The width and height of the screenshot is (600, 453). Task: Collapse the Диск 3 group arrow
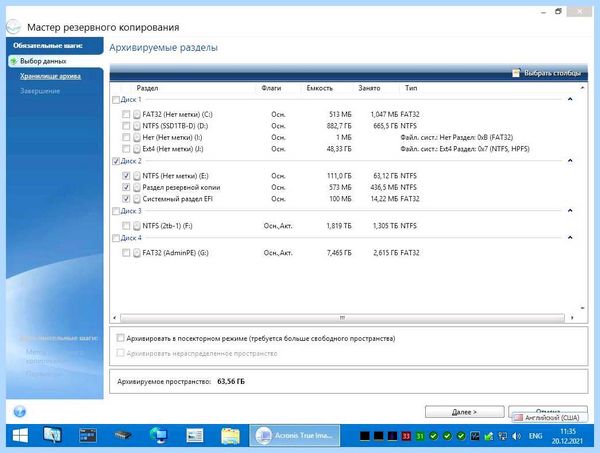coord(570,210)
